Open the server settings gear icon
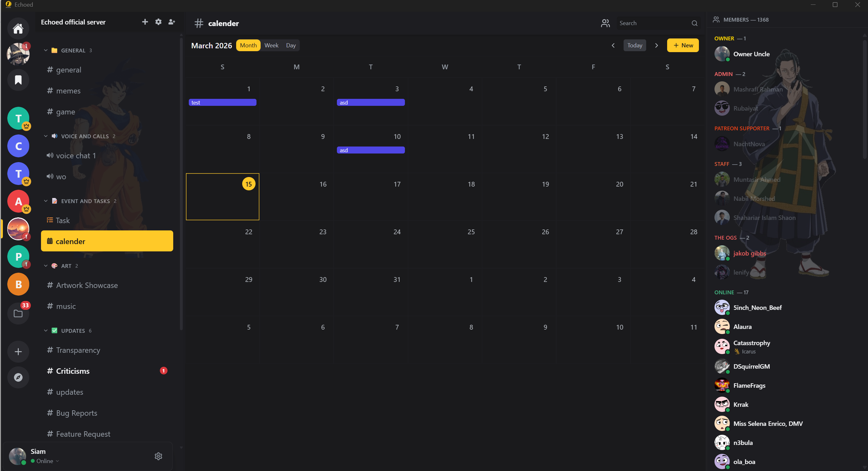The height and width of the screenshot is (471, 868). (x=158, y=22)
